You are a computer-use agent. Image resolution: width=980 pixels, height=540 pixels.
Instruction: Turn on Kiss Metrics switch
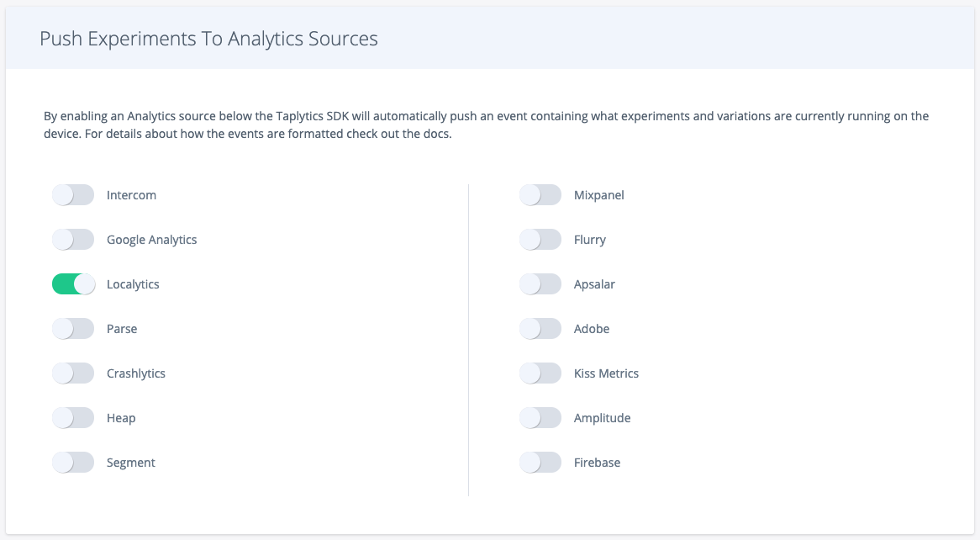pyautogui.click(x=540, y=373)
